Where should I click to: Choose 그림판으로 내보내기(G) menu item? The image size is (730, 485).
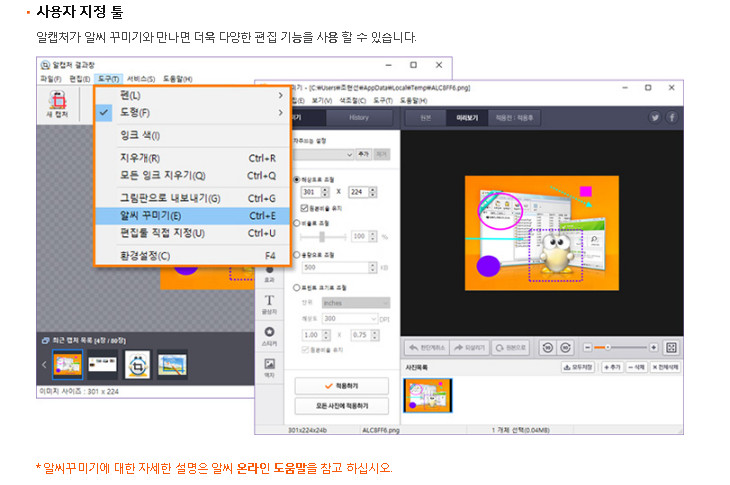coord(192,198)
